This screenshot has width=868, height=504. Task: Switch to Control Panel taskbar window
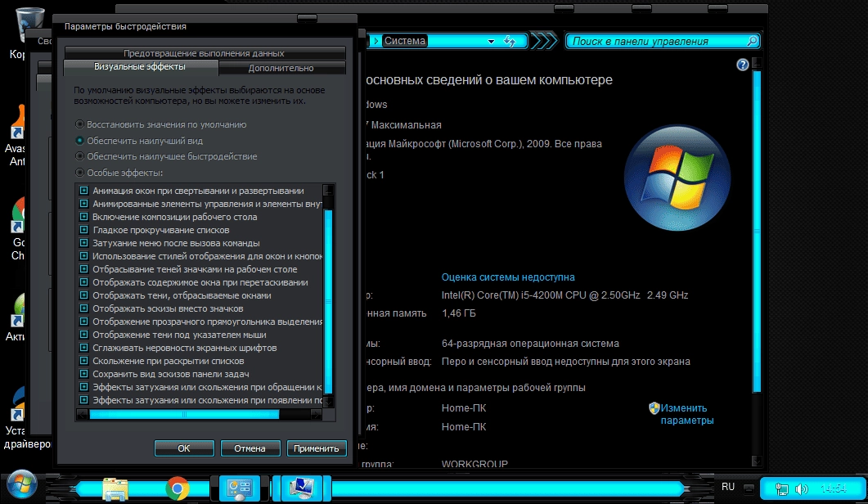tap(240, 488)
